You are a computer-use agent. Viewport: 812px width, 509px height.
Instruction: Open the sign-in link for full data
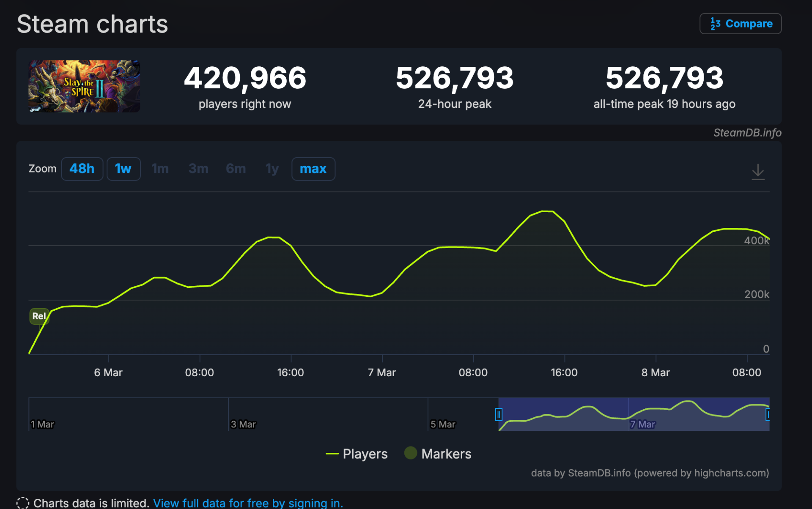248,503
